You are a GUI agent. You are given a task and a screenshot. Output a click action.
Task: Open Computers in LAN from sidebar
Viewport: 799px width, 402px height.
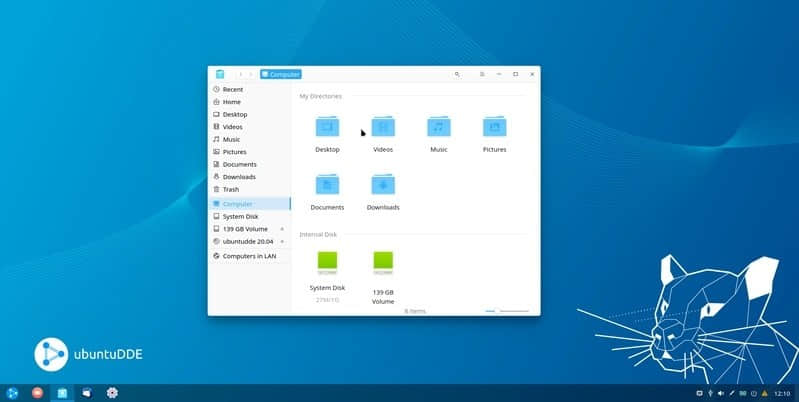point(248,256)
